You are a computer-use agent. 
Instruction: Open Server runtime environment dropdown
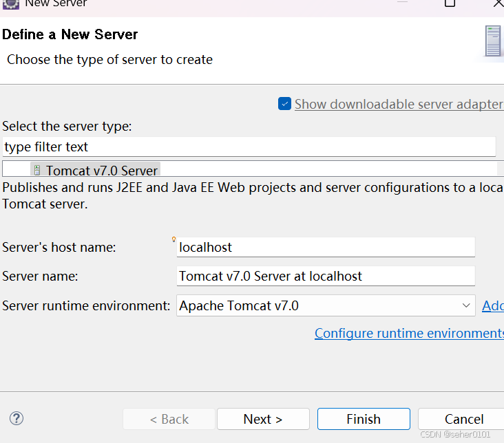[326, 305]
